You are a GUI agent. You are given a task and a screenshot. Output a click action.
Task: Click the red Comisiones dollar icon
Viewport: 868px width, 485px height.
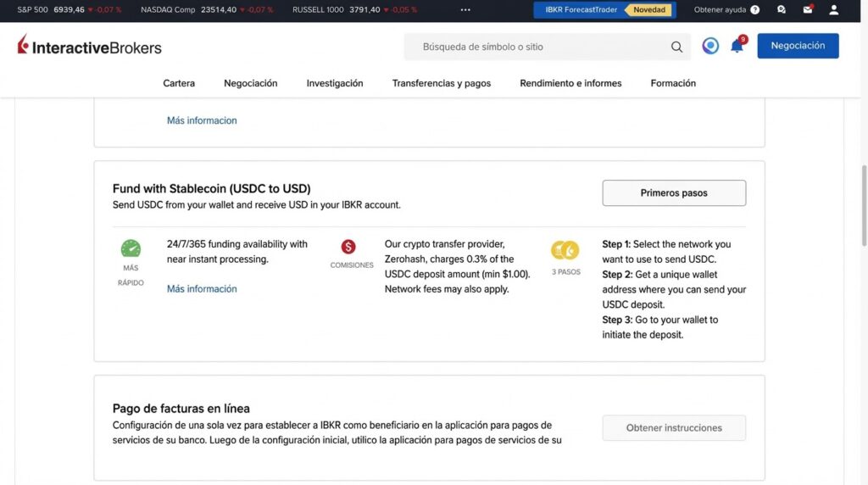[348, 247]
